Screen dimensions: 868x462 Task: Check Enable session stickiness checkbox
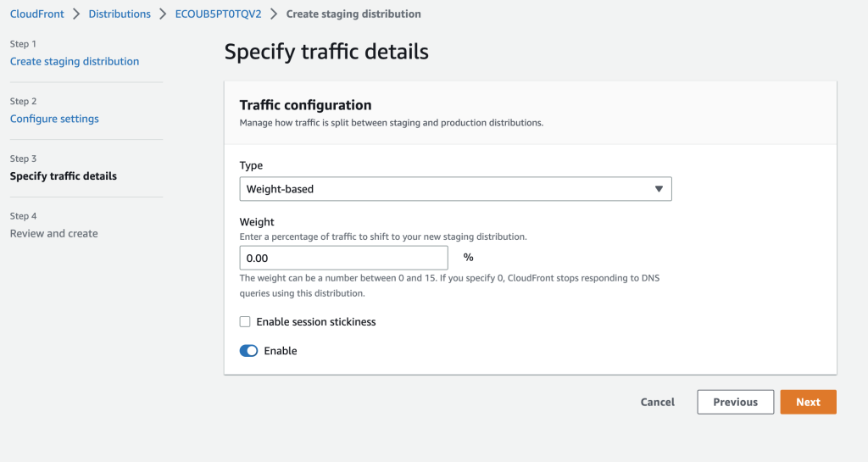(x=245, y=322)
